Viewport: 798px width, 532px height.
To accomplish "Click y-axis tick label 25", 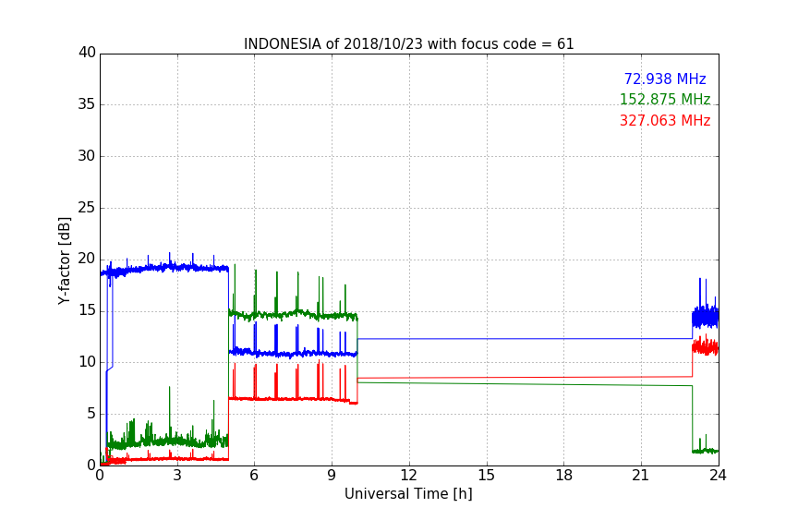I will point(87,207).
